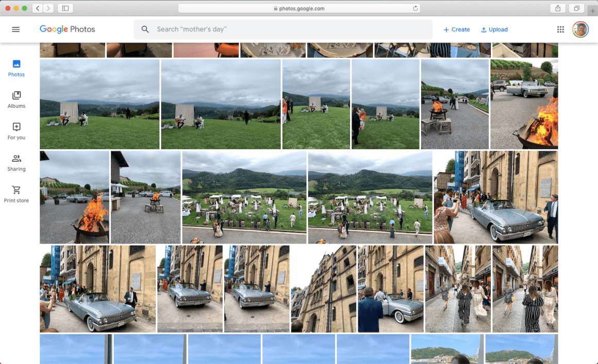Open photo of woman photographing convertible on street

point(496,197)
